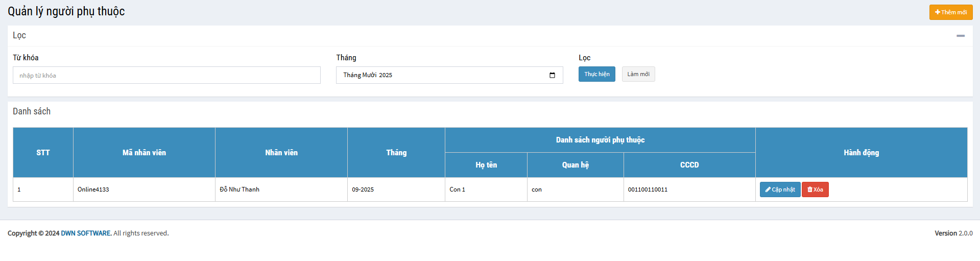Click the Họ tên sub-column header
Screen dimensions: 980x261
(x=486, y=165)
